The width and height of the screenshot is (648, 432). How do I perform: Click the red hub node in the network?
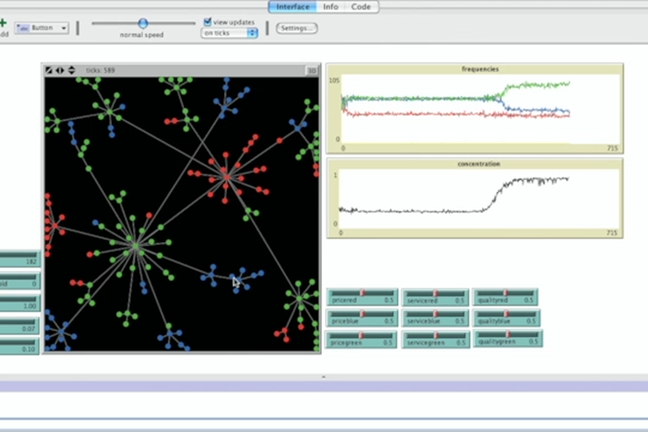pos(226,176)
